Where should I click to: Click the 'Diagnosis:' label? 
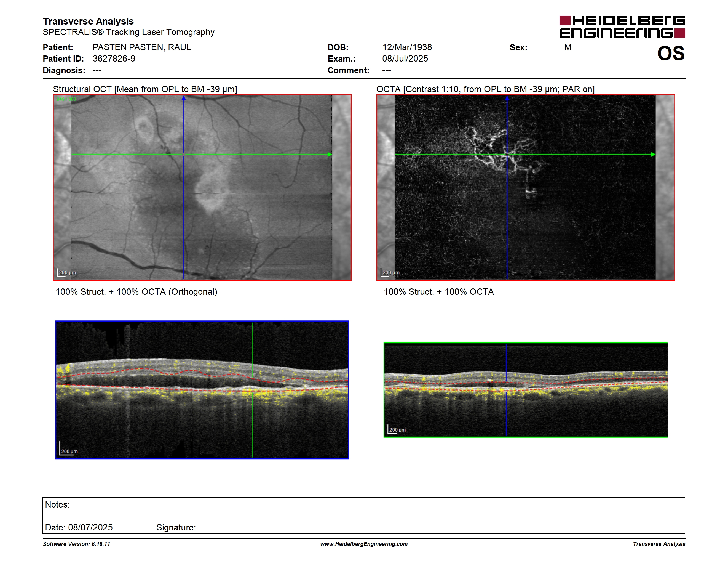(x=64, y=70)
